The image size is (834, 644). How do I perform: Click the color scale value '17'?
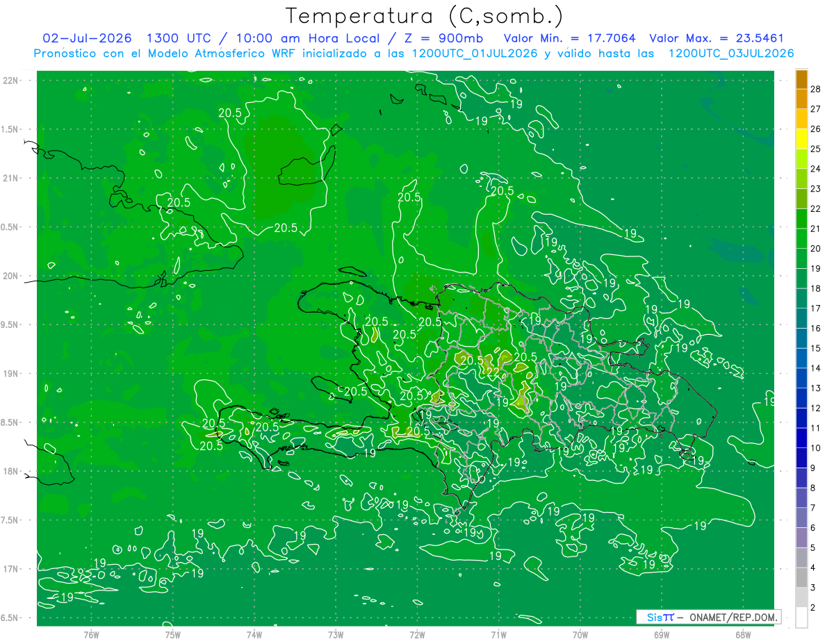(816, 308)
